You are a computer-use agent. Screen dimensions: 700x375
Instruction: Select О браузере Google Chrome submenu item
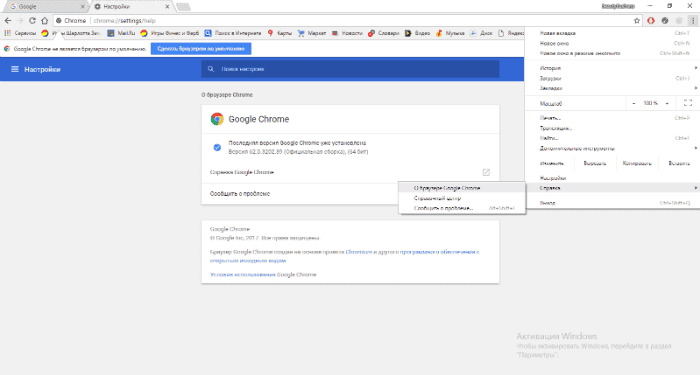[x=462, y=188]
